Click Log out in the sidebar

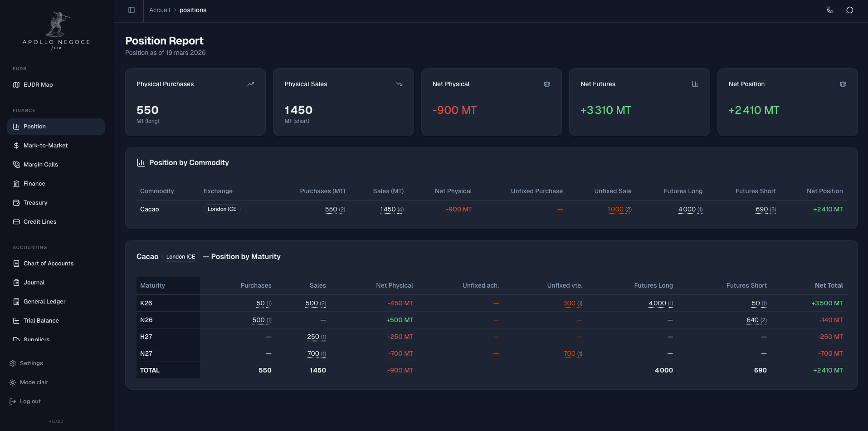click(x=30, y=402)
